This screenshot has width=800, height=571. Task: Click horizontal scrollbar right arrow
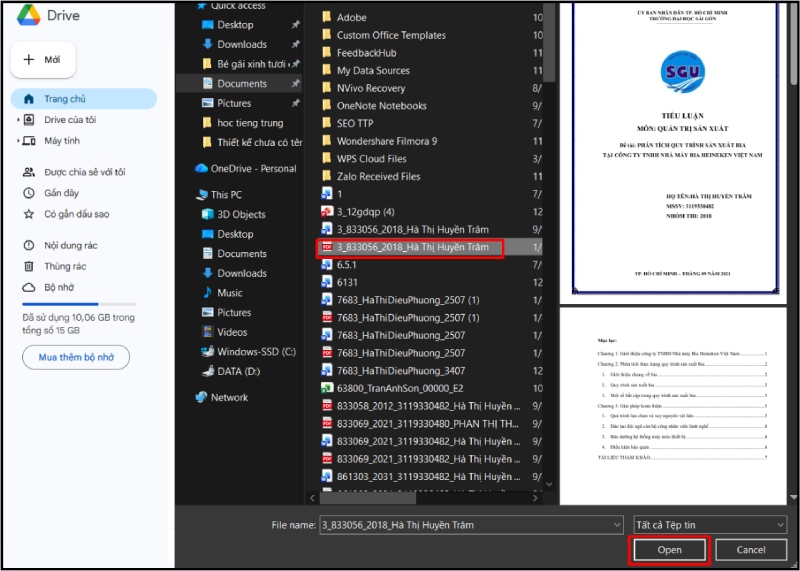(x=535, y=498)
